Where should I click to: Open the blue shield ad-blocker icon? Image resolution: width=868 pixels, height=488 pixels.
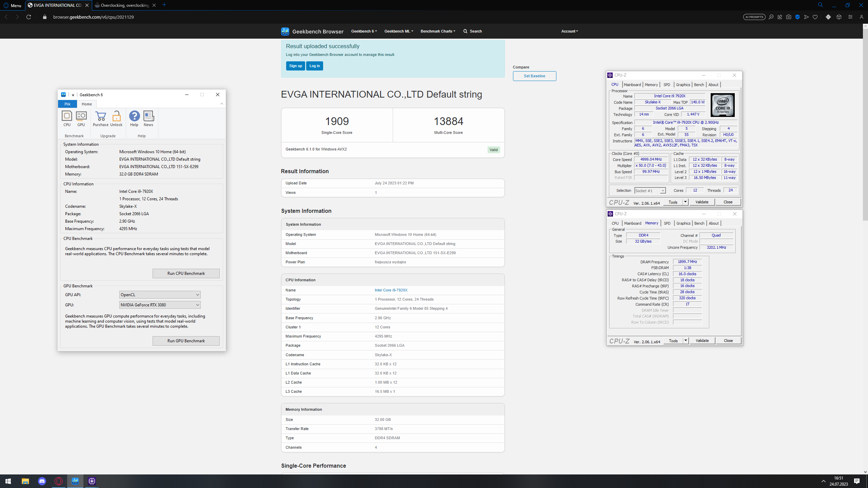797,17
